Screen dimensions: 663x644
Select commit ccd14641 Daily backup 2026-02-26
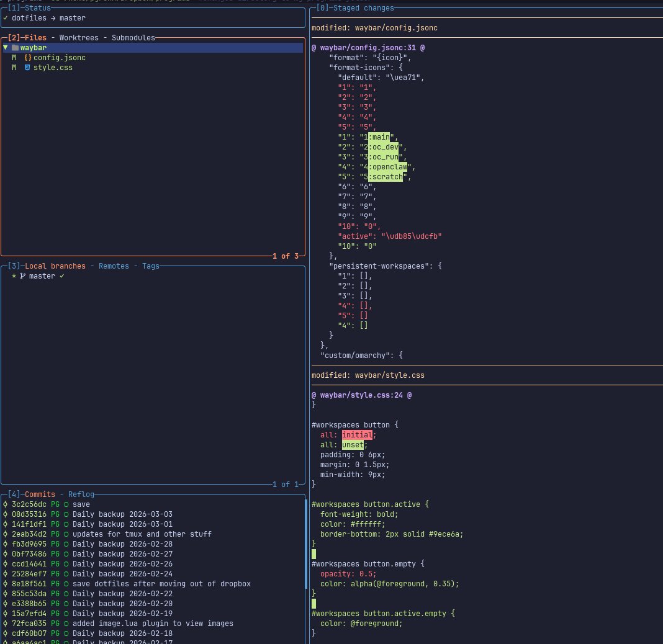click(153, 564)
